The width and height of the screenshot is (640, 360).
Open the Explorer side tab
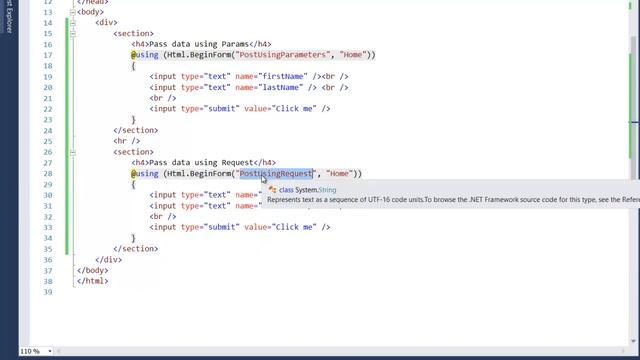click(9, 16)
